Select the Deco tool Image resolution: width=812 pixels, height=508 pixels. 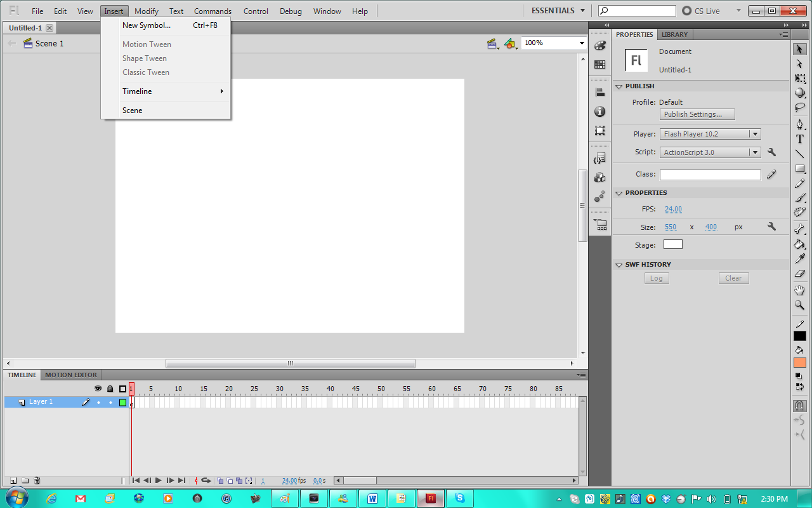pos(800,212)
